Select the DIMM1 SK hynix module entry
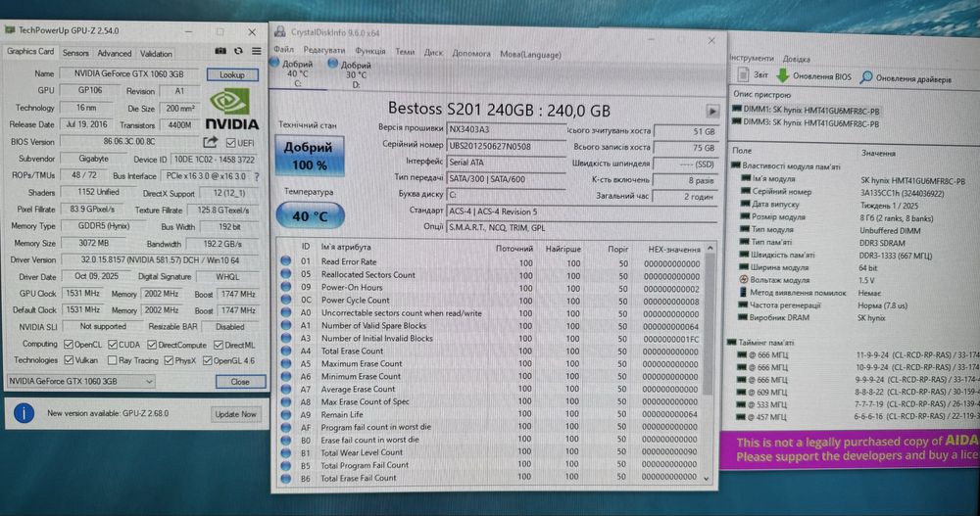This screenshot has height=516, width=980. [806, 111]
